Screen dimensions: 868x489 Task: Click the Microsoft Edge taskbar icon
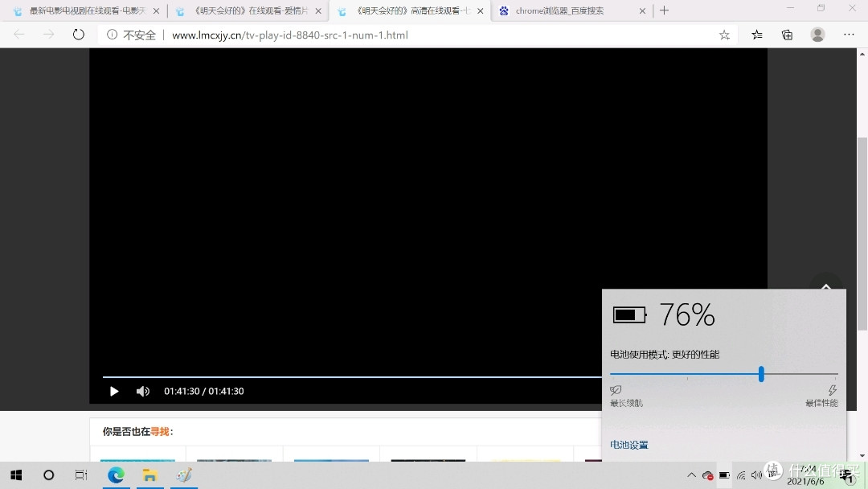tap(116, 475)
